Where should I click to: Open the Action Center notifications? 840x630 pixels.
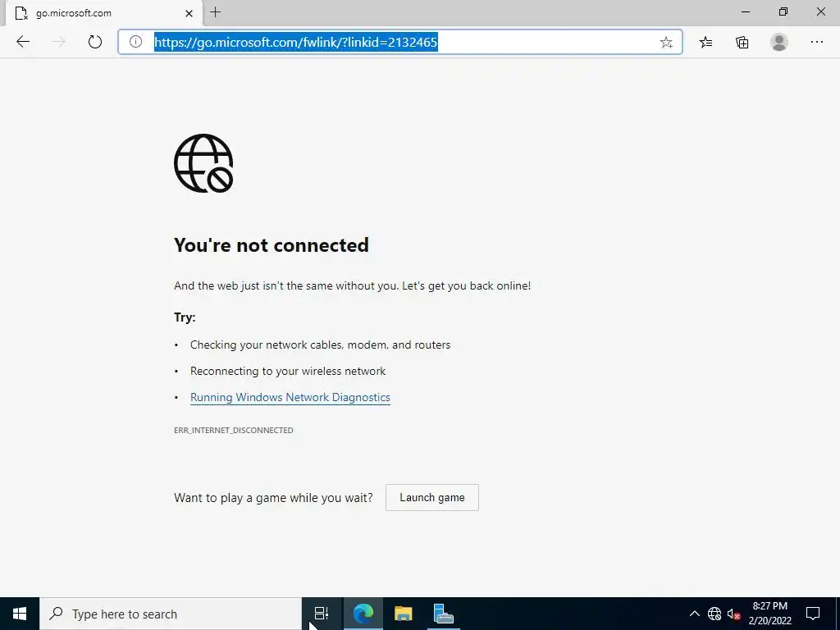[813, 614]
